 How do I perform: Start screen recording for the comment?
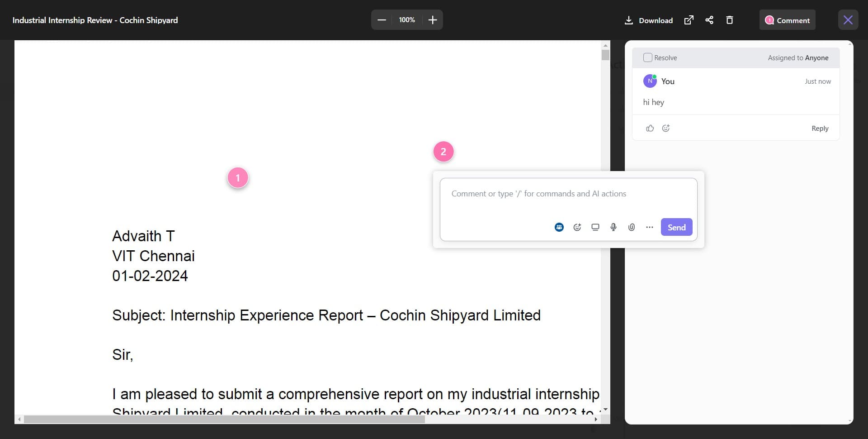click(595, 227)
